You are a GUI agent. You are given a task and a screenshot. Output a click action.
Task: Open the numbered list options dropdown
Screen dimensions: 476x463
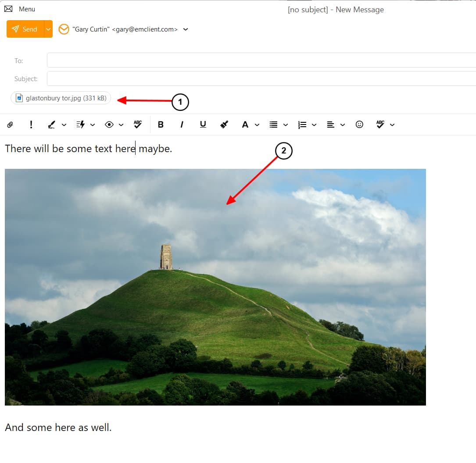314,125
